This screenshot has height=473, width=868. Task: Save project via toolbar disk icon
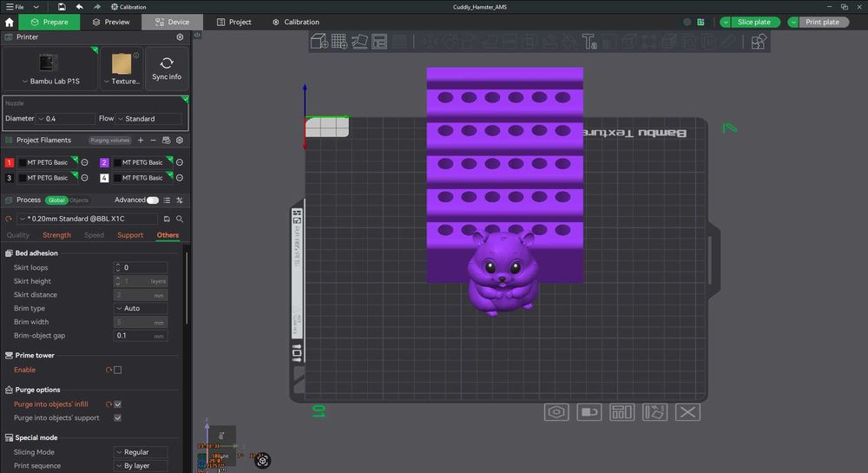pyautogui.click(x=62, y=7)
